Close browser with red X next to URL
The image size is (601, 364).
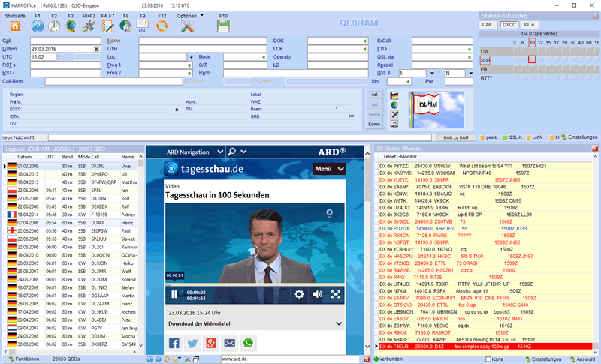[367, 359]
